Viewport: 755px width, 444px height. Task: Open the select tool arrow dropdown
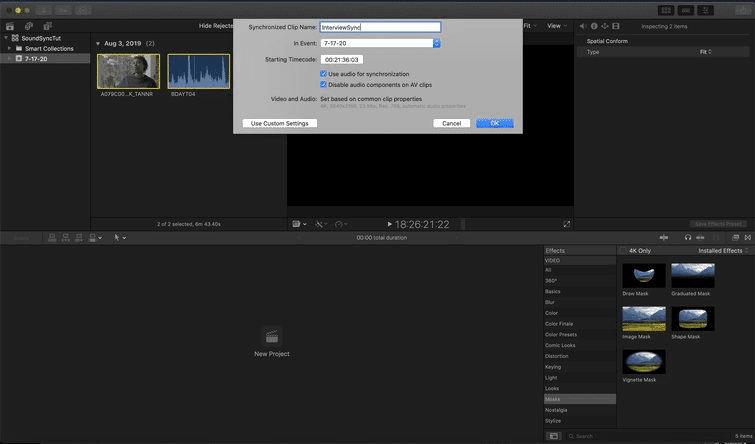click(119, 237)
